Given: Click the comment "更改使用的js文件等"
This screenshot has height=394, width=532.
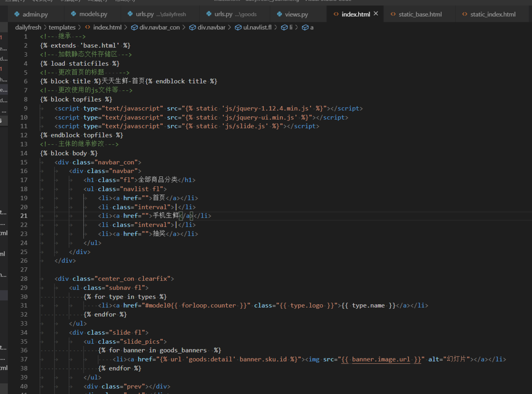Looking at the screenshot, I should (88, 90).
